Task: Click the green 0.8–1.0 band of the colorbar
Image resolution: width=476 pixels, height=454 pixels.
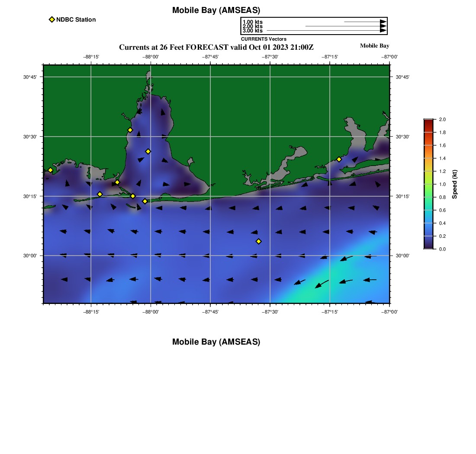Action: pos(428,191)
